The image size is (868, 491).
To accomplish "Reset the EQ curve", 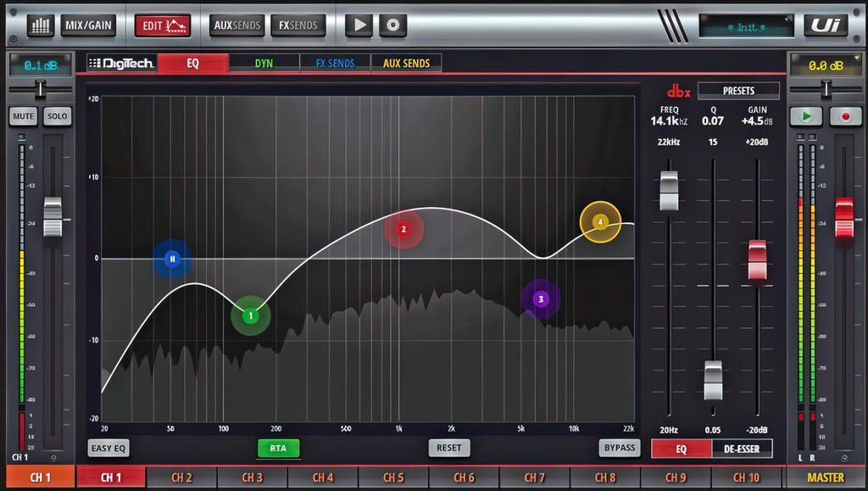I will point(449,448).
